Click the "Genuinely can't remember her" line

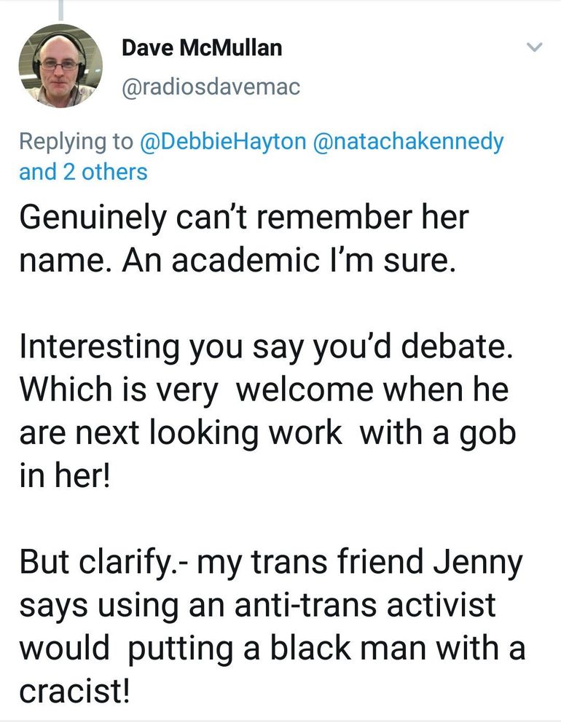click(244, 219)
